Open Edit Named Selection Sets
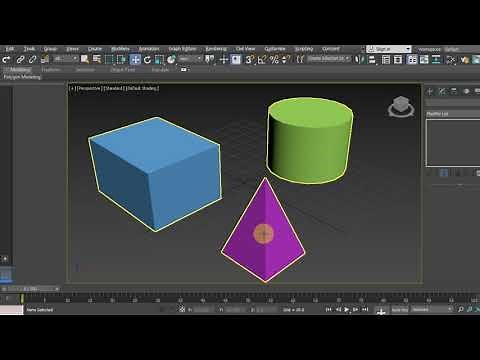The height and width of the screenshot is (360, 480). 300,60
